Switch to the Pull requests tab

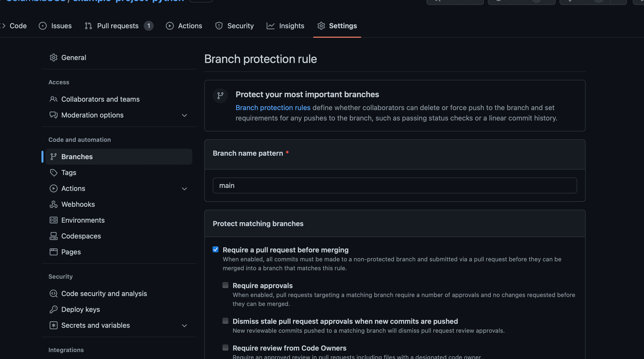[119, 26]
